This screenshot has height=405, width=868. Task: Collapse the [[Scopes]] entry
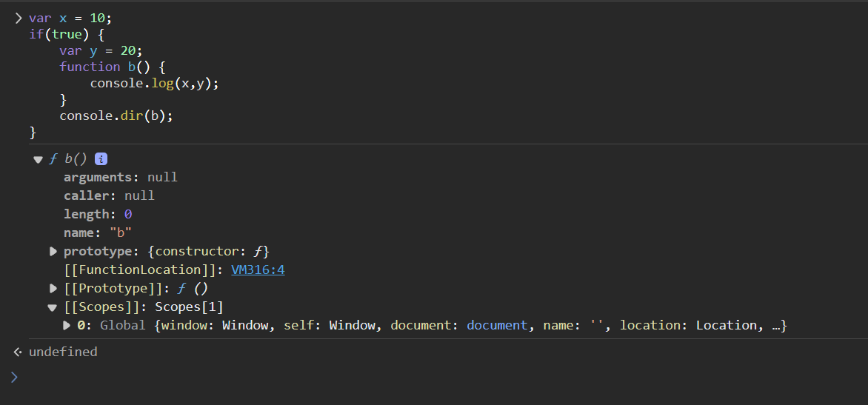pyautogui.click(x=53, y=307)
